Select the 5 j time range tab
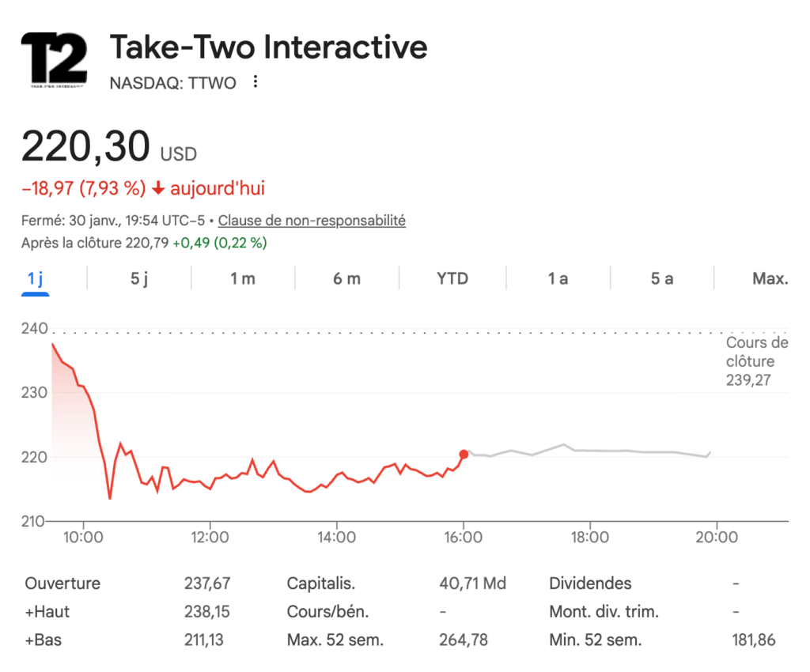Viewport: 810px width, 672px height. click(138, 278)
